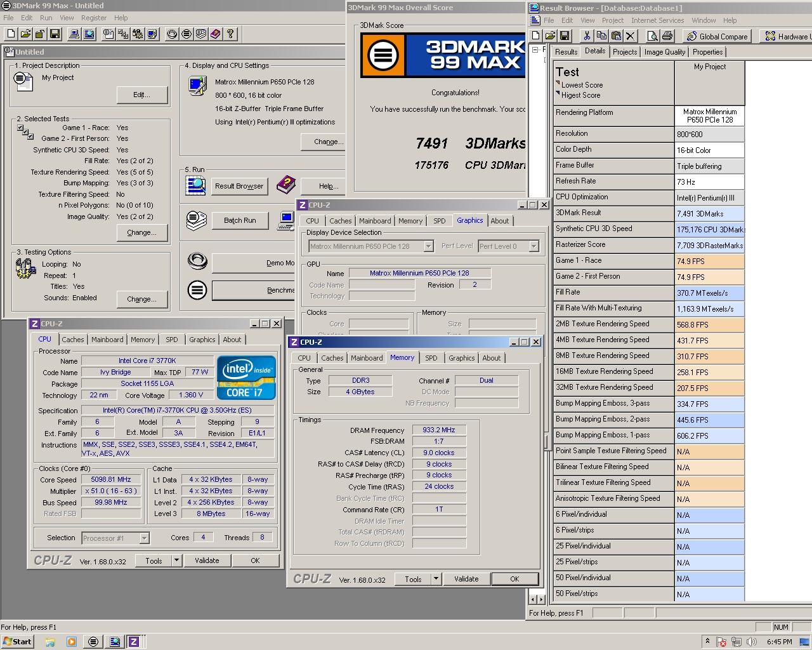Open Processor #1 Selection dropdown in CPU-Z
Viewport: 812px width, 650px height.
click(x=145, y=538)
